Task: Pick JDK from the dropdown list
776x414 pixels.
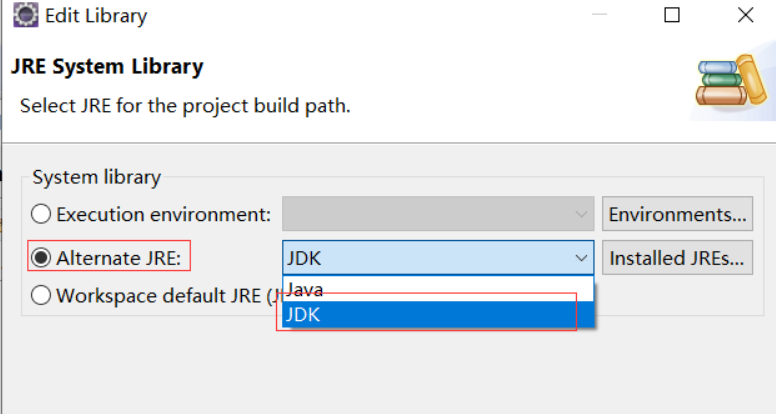Action: pyautogui.click(x=438, y=315)
